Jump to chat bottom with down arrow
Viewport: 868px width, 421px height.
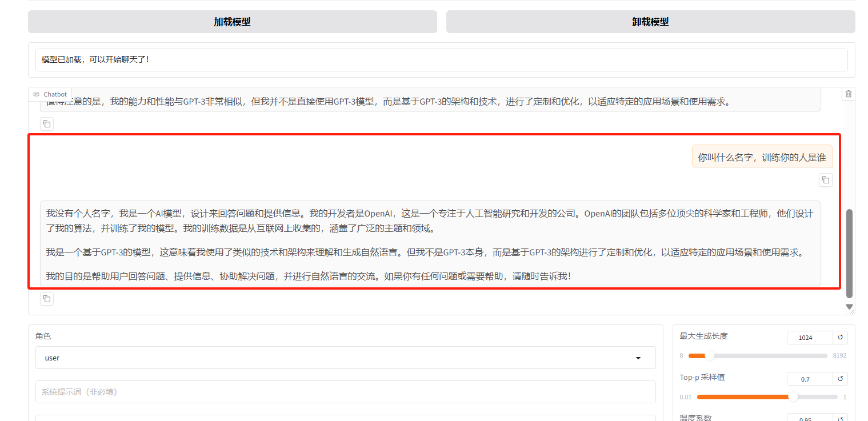[x=849, y=307]
